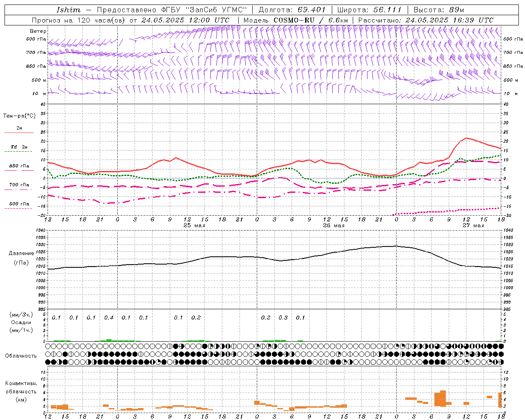Click the "Давление" pressure panel label
Viewport: 525px width, 420px height.
point(21,253)
